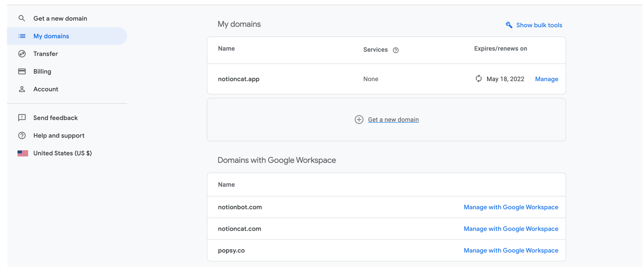Click the search magnifier icon in sidebar
The height and width of the screenshot is (267, 644).
pos(22,18)
